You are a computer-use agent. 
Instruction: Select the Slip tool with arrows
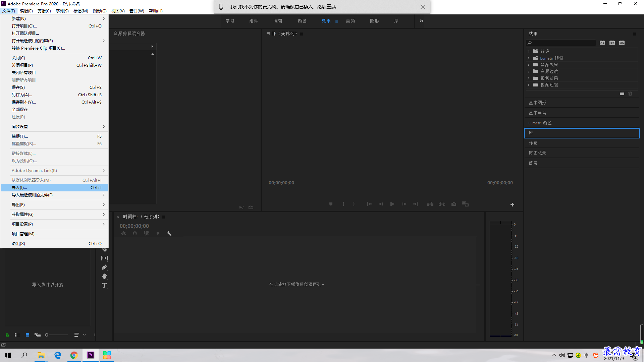tap(104, 258)
